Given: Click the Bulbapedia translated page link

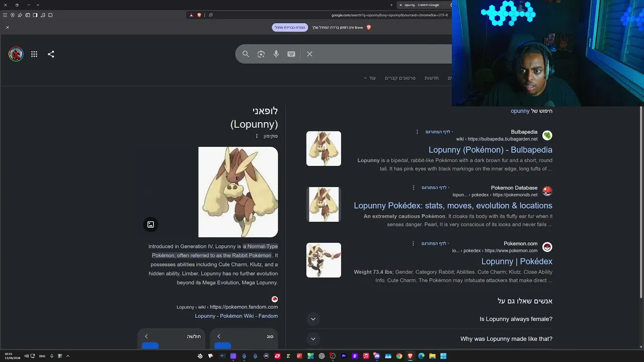Looking at the screenshot, I should [438, 132].
